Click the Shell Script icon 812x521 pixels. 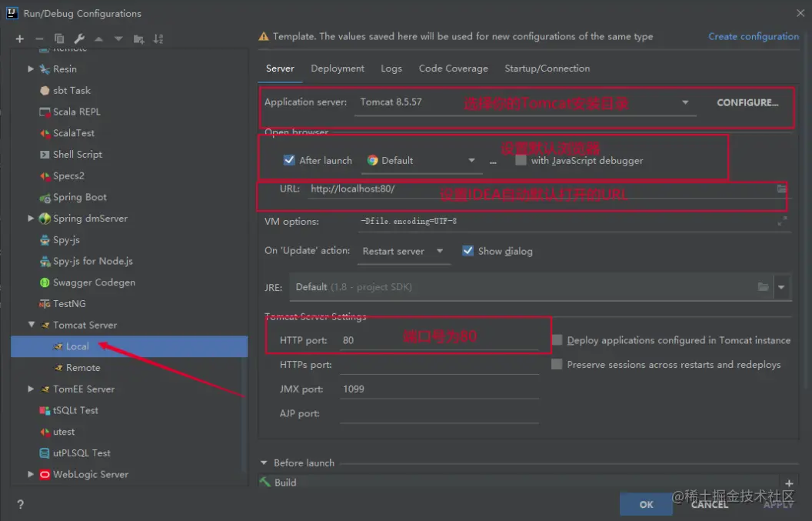45,155
